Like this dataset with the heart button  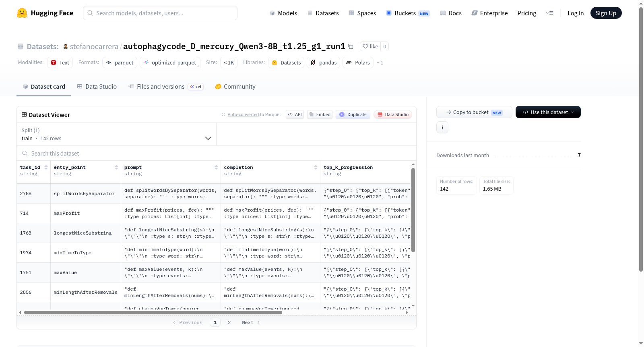(370, 46)
